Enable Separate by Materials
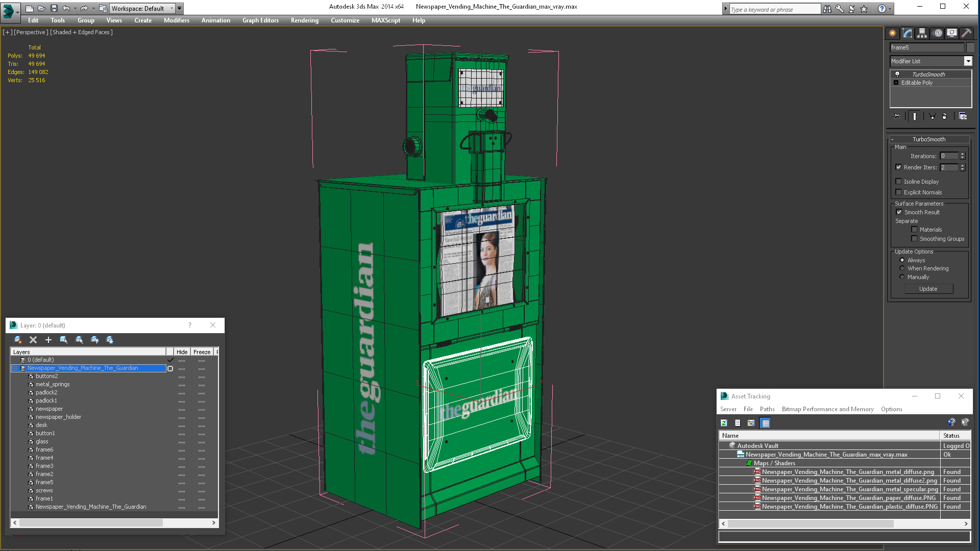 click(914, 230)
